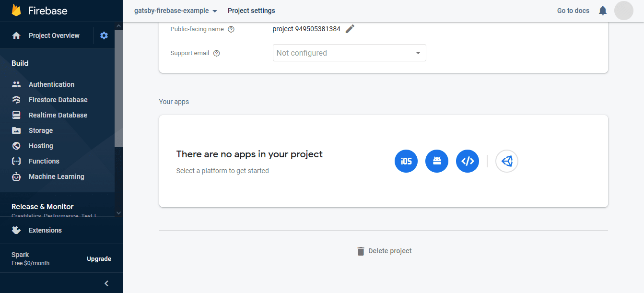The image size is (644, 293).
Task: Click 'Select a platform to get started' text
Action: point(222,171)
